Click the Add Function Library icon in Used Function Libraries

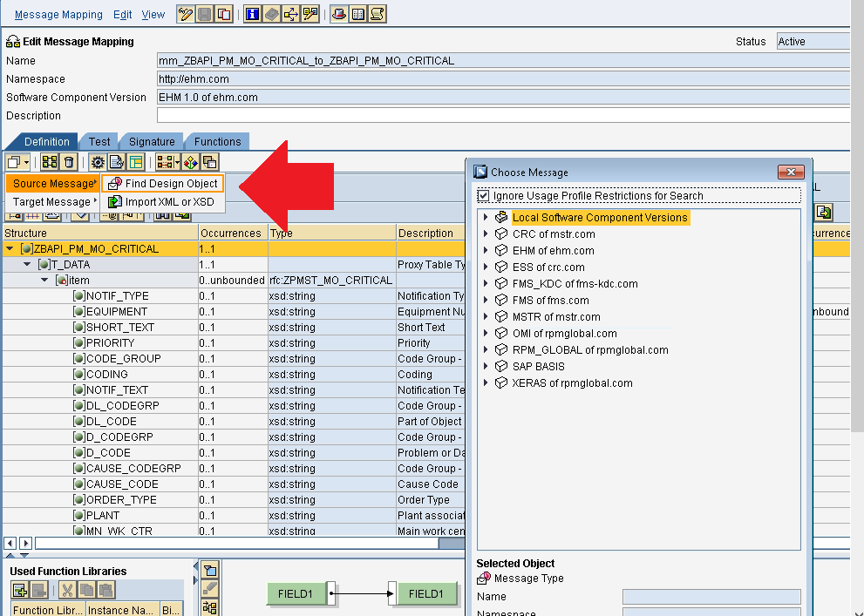(21, 590)
